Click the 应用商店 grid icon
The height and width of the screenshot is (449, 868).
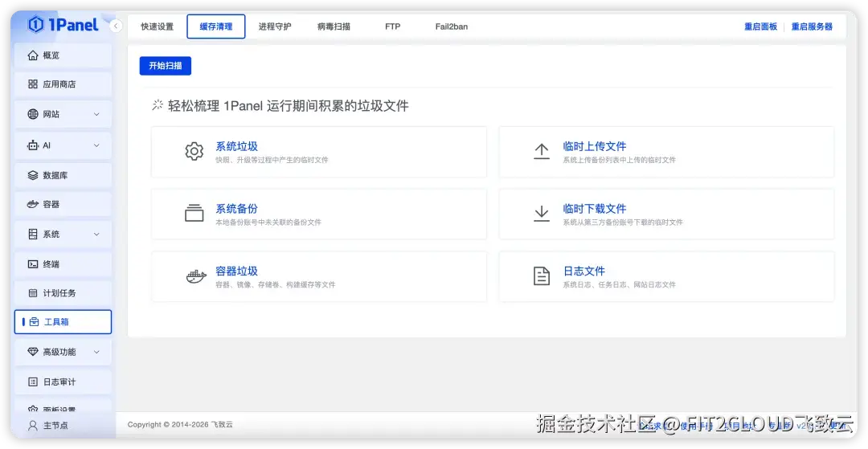[33, 84]
